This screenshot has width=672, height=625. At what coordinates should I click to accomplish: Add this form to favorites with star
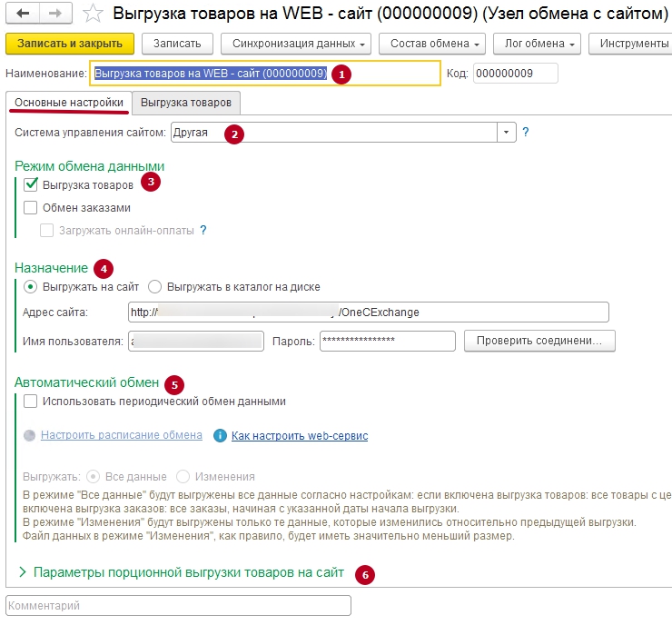point(92,14)
